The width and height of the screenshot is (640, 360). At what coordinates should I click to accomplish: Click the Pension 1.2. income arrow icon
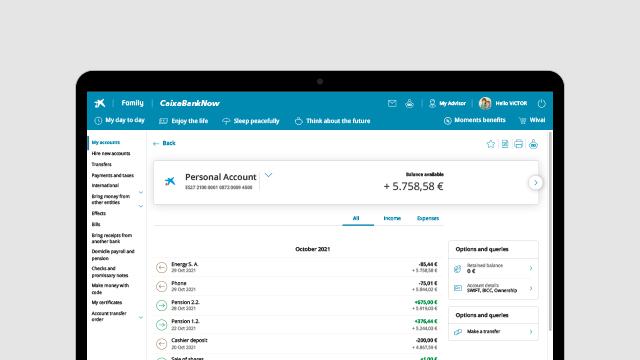click(162, 324)
